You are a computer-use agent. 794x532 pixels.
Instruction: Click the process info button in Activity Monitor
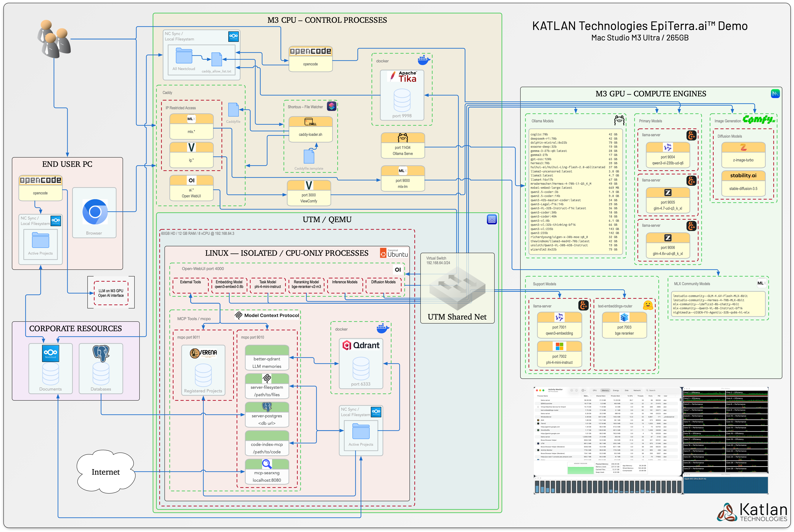click(576, 391)
